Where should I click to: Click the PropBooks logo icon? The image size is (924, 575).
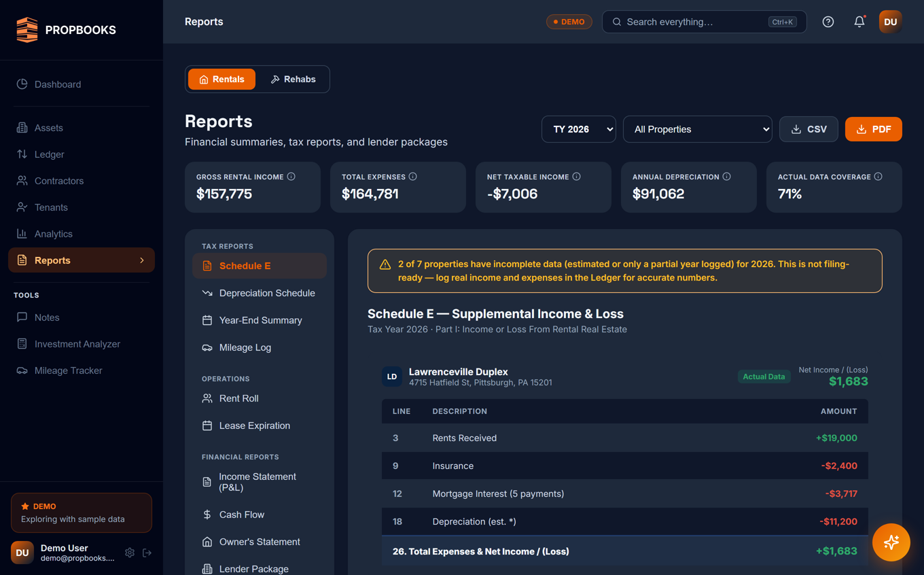tap(27, 30)
